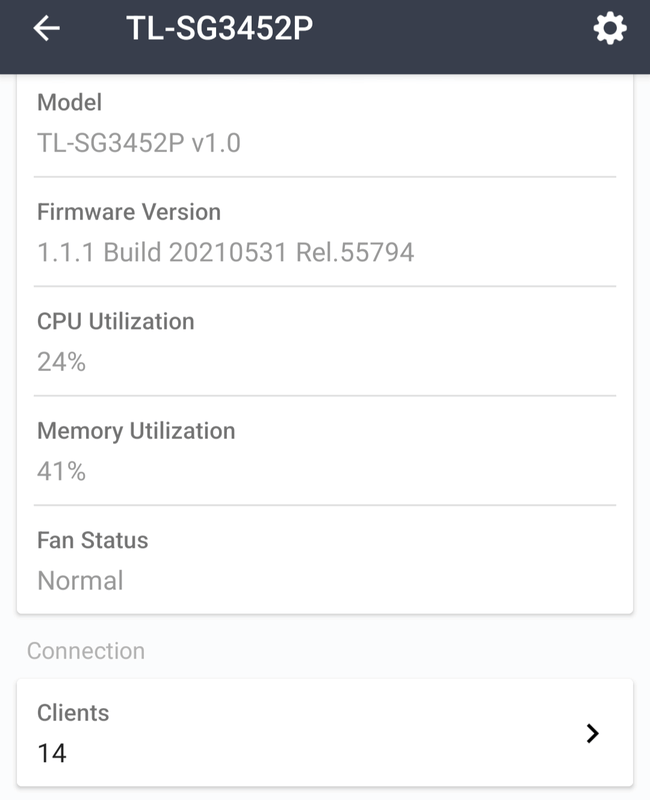Select the Firmware Version label
This screenshot has height=800, width=650.
128,212
